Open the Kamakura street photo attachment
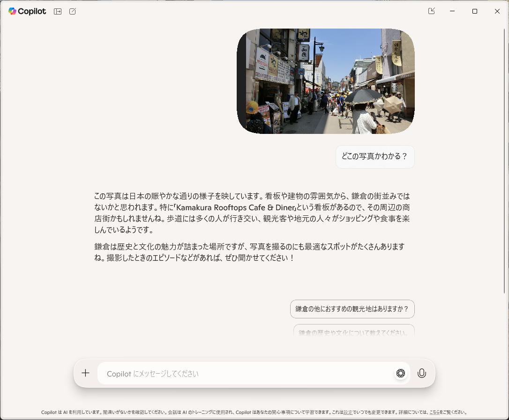The width and height of the screenshot is (509, 420). (x=326, y=81)
